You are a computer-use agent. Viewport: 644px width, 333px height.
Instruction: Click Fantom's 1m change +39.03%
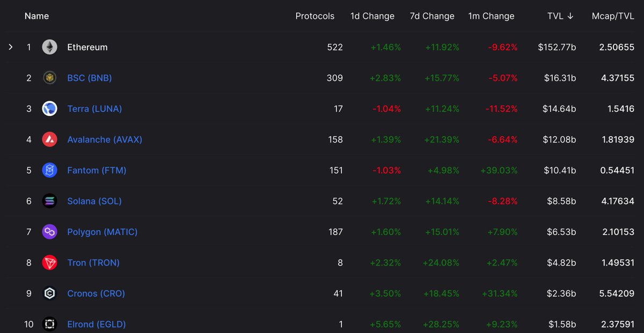(x=499, y=171)
